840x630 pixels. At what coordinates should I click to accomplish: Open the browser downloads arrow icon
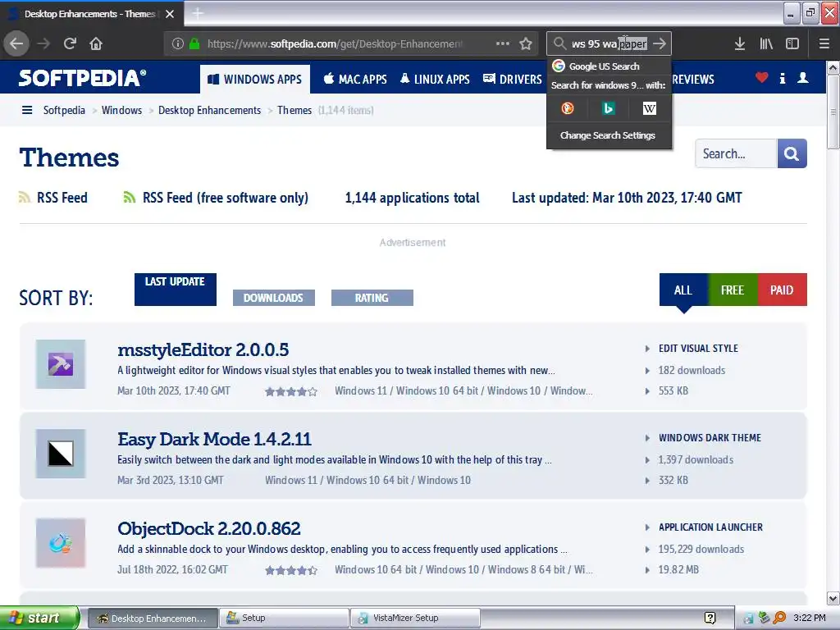click(x=740, y=44)
